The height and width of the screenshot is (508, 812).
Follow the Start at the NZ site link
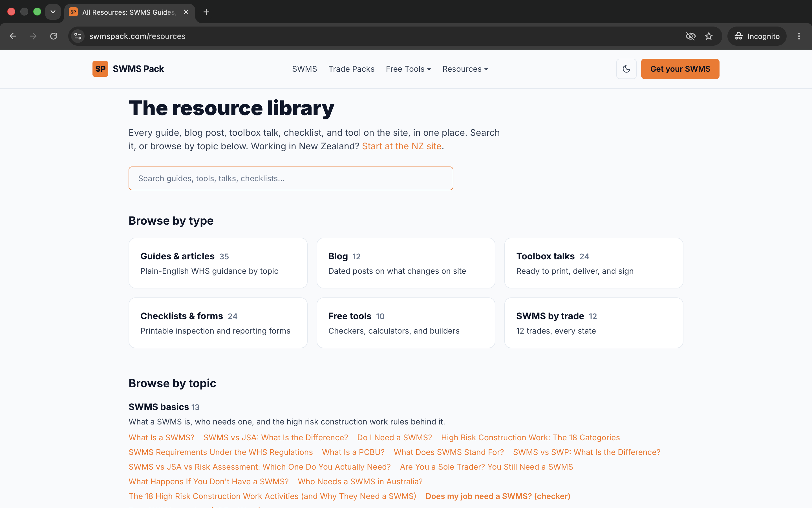[x=402, y=146]
